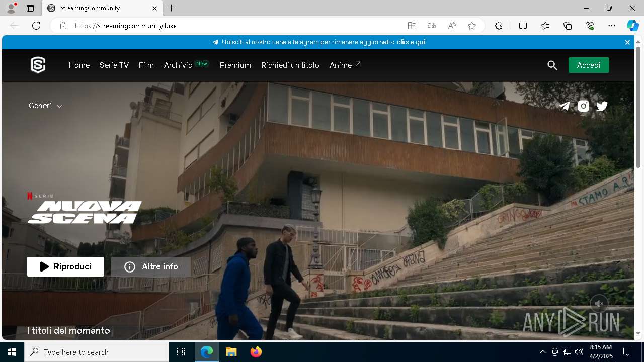
Task: View site information padlock icon
Action: click(x=63, y=26)
